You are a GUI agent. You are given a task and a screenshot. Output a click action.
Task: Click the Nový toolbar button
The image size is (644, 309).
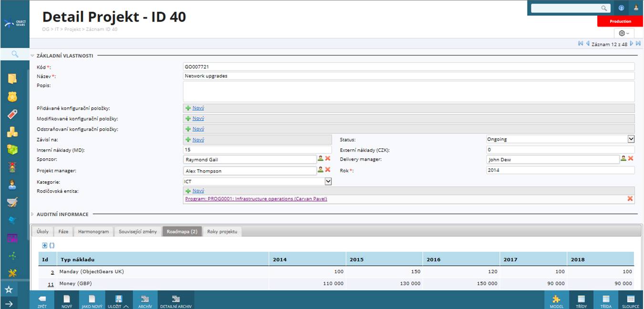67,300
